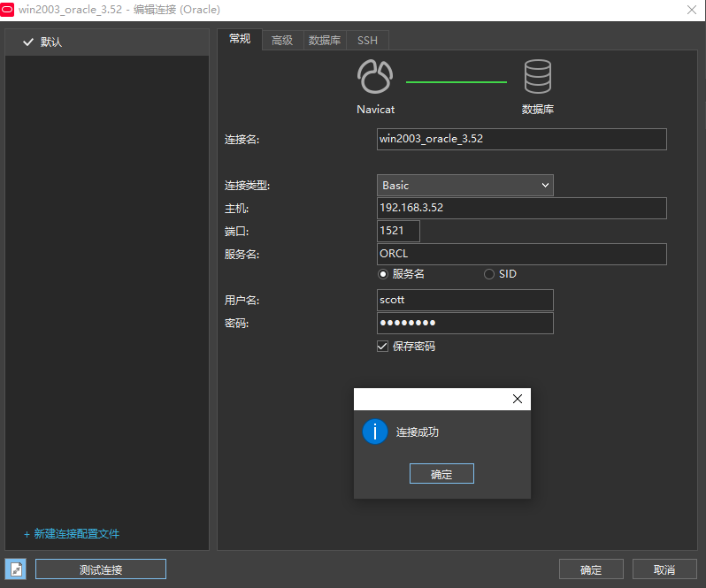Select the 默认 profile item

pos(107,42)
